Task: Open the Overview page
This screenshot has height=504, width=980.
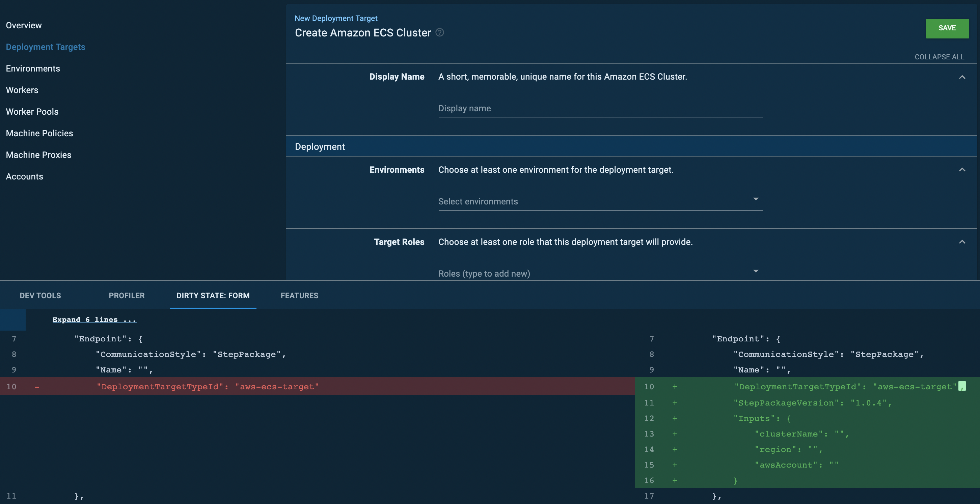Action: pos(24,25)
